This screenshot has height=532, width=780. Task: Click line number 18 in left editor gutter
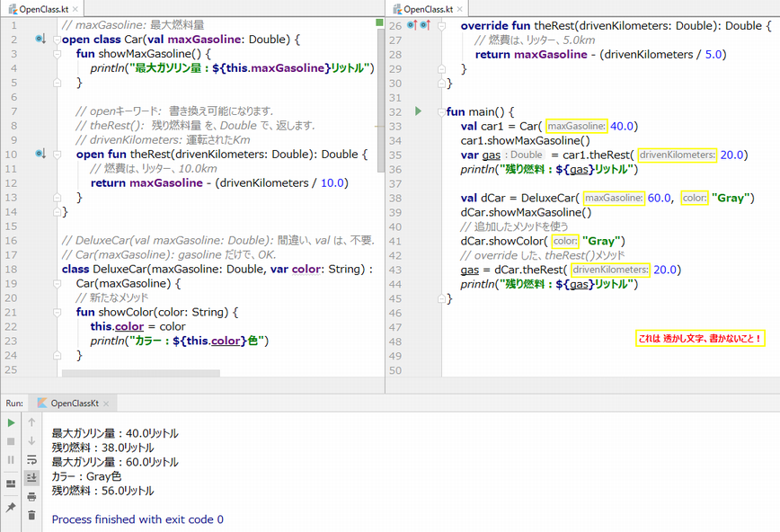[11, 270]
